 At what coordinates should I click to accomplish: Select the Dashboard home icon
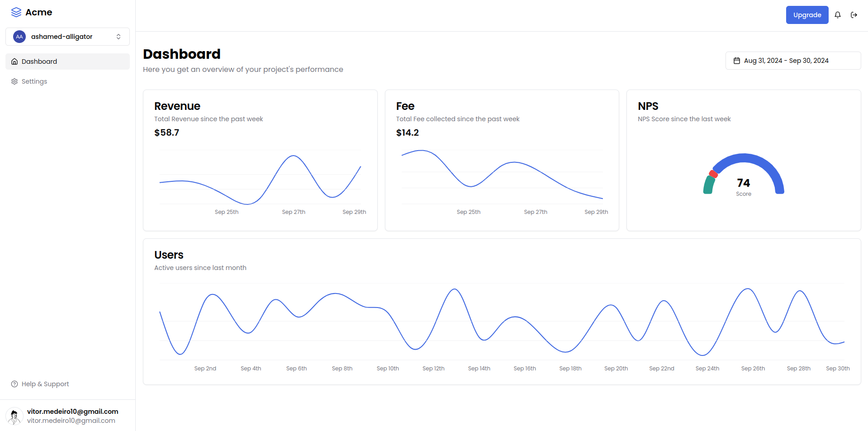(14, 61)
